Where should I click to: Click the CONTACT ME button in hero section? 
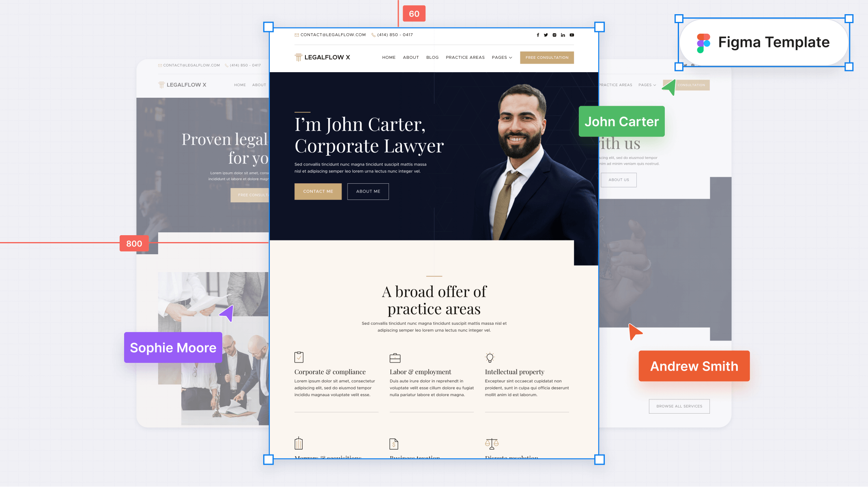tap(318, 191)
